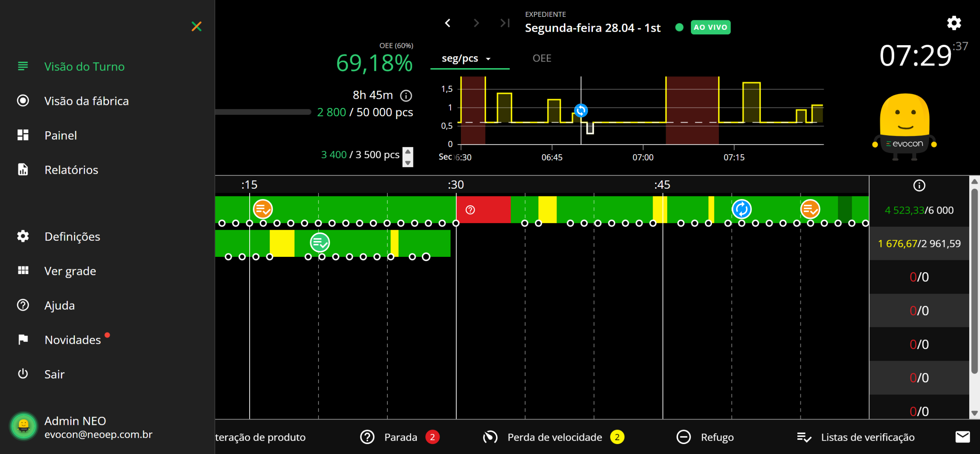Click the red stop question-mark marker on timeline

point(470,210)
